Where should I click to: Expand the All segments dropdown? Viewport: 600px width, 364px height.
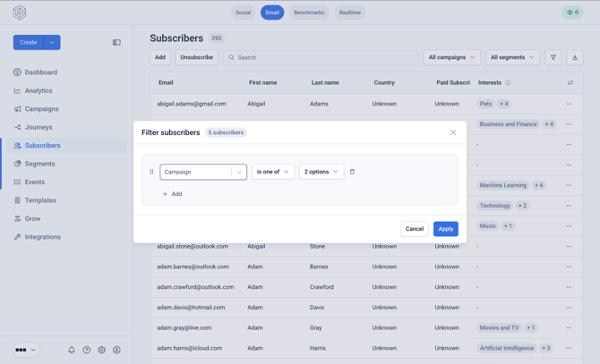click(512, 57)
